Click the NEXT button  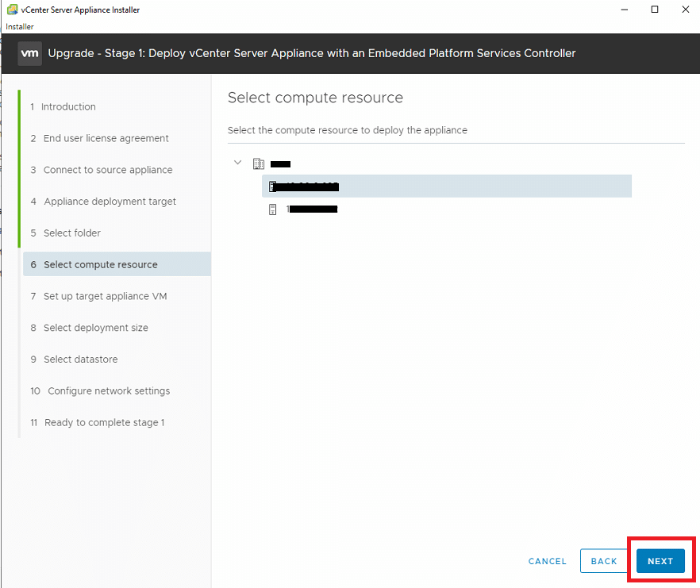660,561
